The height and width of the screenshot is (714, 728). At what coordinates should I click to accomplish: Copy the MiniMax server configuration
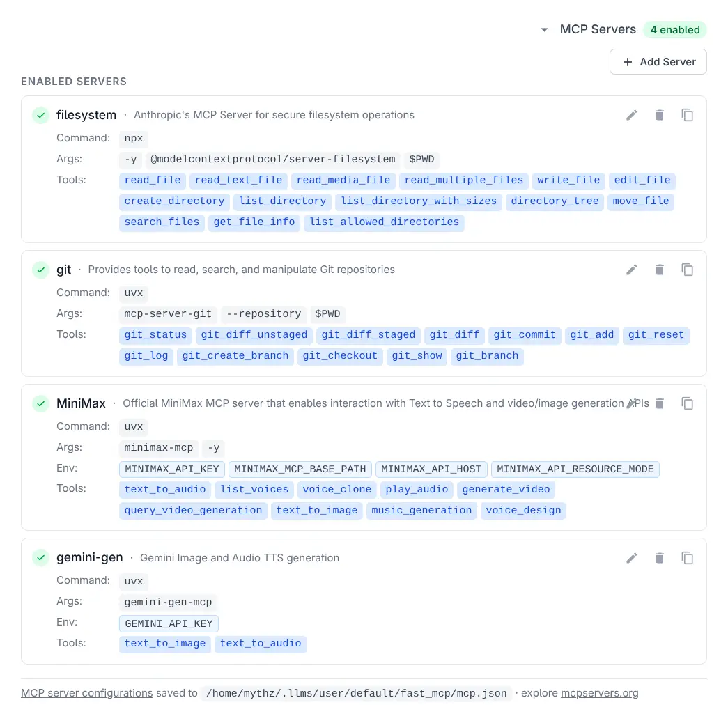tap(688, 403)
